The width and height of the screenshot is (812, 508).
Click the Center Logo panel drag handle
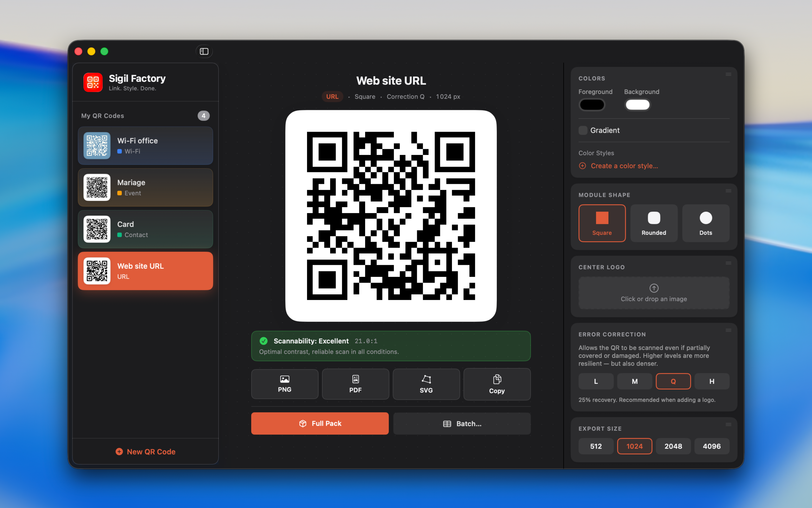[x=728, y=263]
